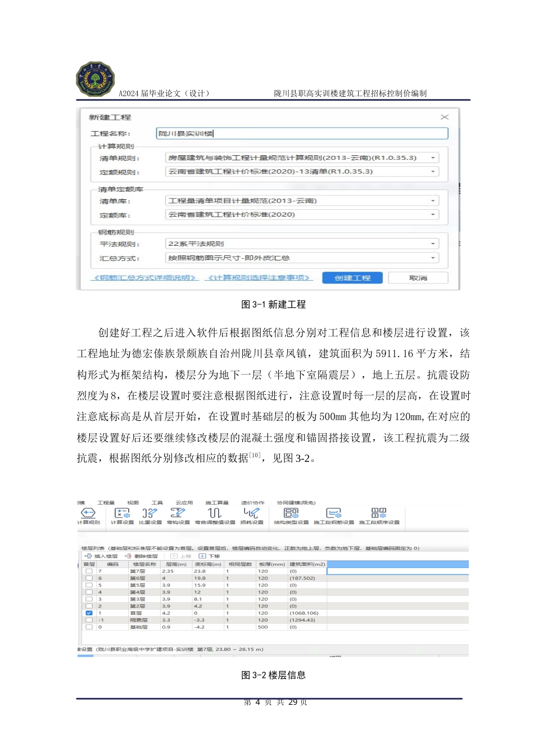
Task: Check the 首层 checkbox for 第7层
Action: click(89, 571)
